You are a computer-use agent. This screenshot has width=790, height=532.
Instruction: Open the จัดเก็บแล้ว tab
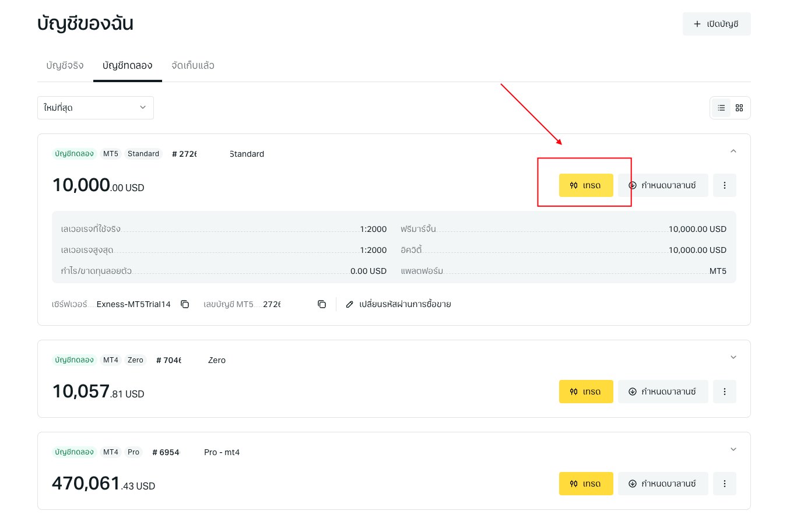pos(193,65)
